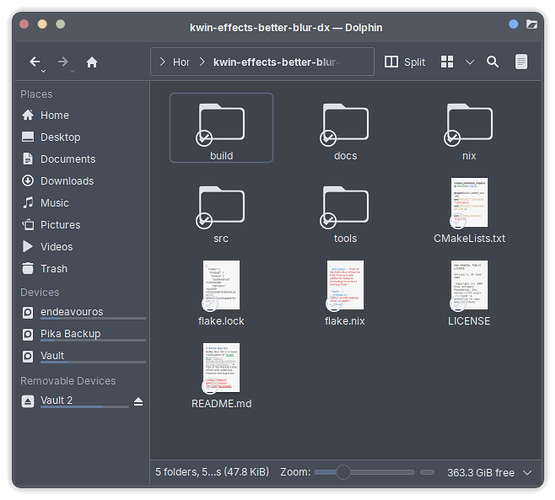Click the Zoom slider handle
Image resolution: width=555 pixels, height=500 pixels.
point(343,472)
